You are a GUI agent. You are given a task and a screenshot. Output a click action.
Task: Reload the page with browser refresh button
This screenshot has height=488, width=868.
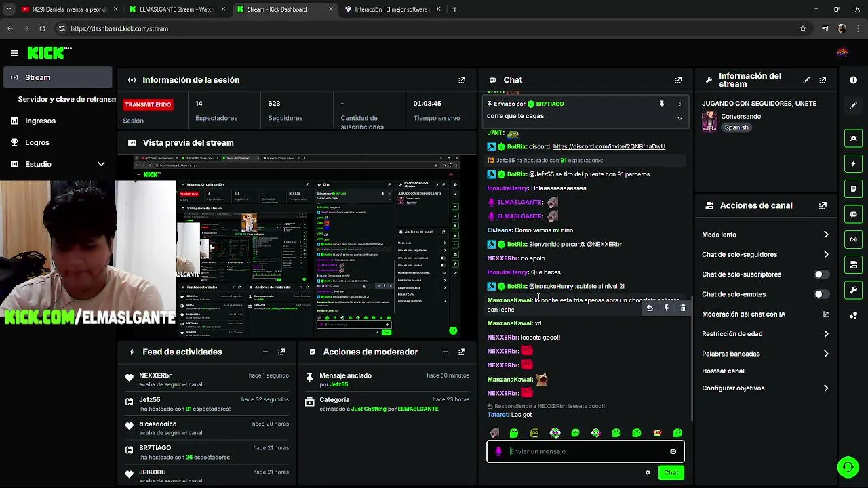(x=42, y=28)
